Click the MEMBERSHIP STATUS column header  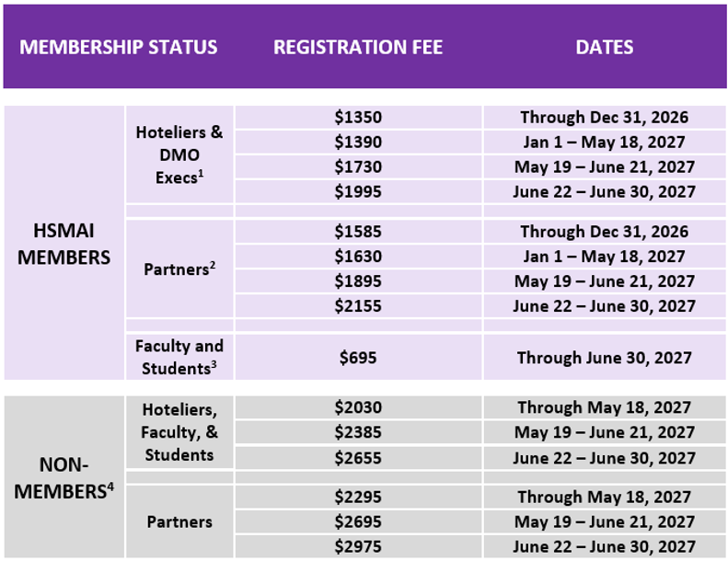pyautogui.click(x=119, y=47)
